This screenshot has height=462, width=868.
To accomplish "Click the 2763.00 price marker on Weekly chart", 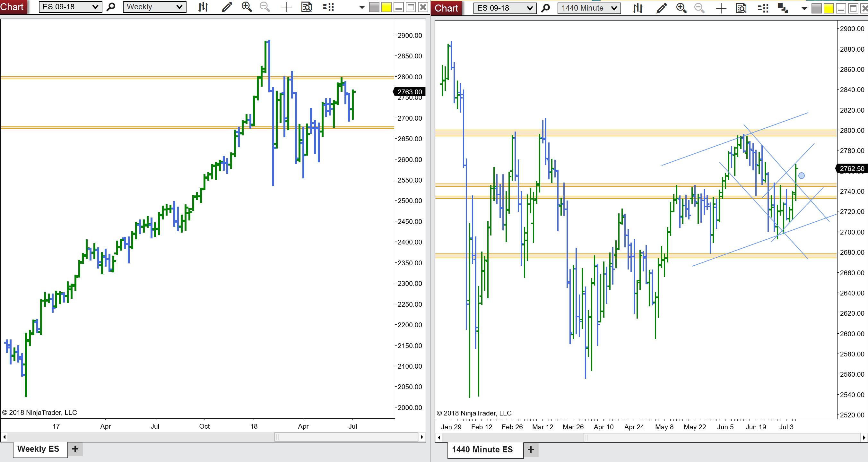I will coord(409,91).
